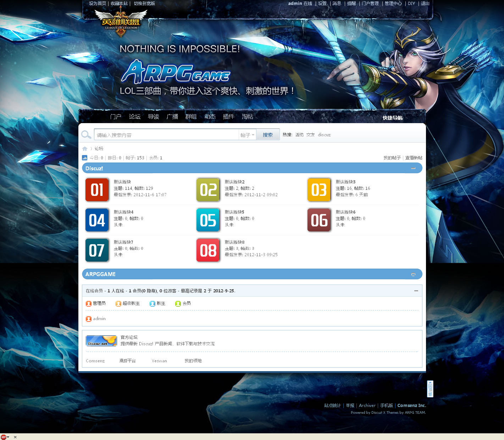
Task: Click the Discuz.net official forum logo
Action: coord(101,341)
